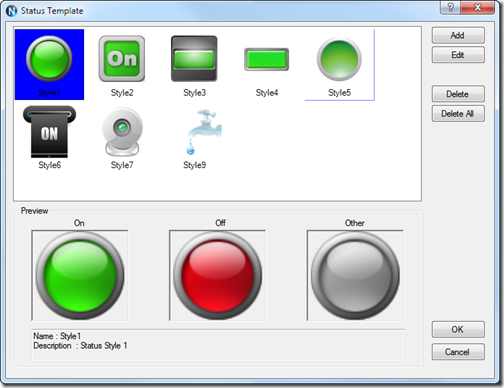
Task: Click the gray Other preview image
Action: coord(355,275)
